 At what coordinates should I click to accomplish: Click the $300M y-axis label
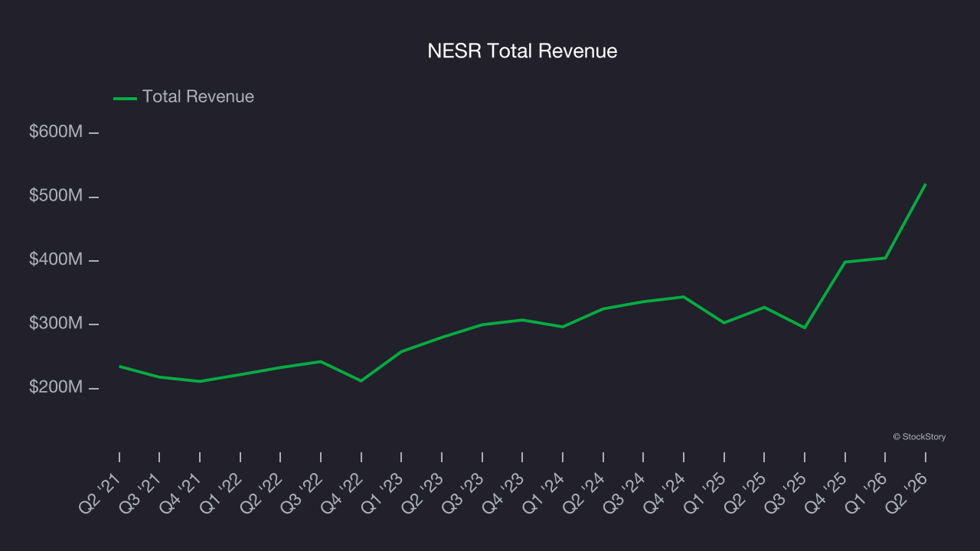tap(56, 323)
